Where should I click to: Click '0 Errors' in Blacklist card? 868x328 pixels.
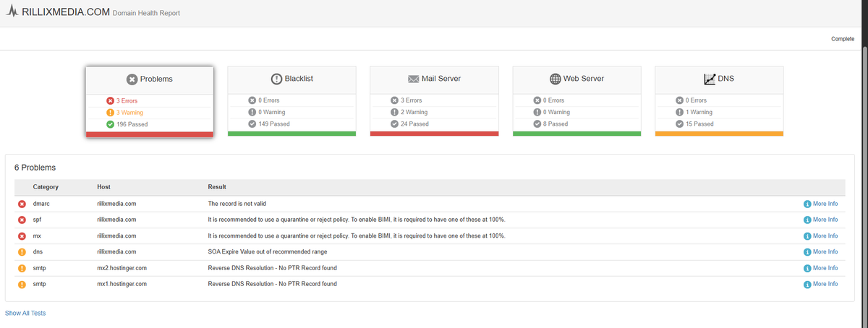(x=268, y=100)
